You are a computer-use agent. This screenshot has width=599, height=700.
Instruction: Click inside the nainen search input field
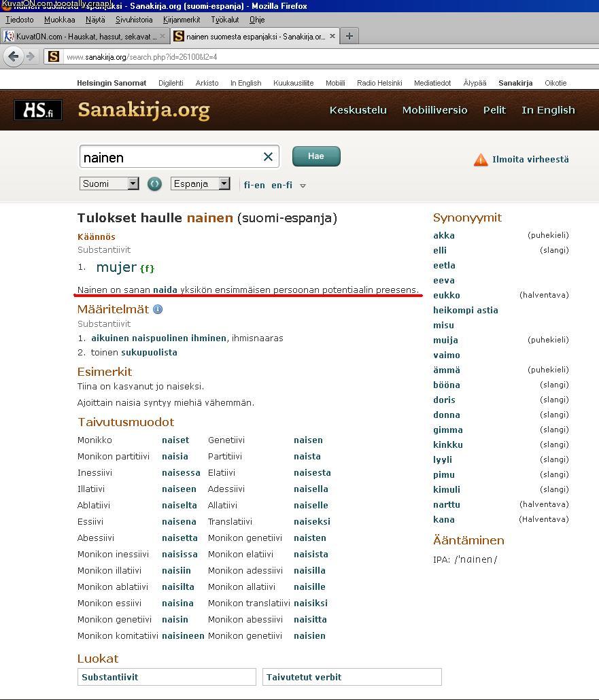(x=170, y=157)
